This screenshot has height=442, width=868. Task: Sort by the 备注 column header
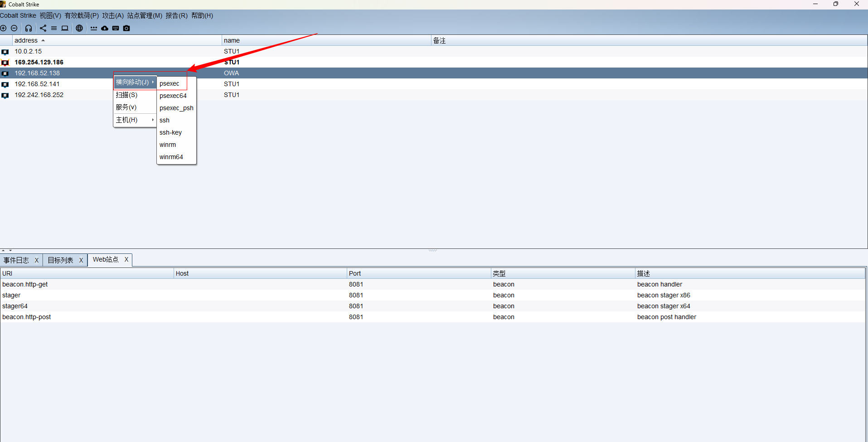(649, 40)
